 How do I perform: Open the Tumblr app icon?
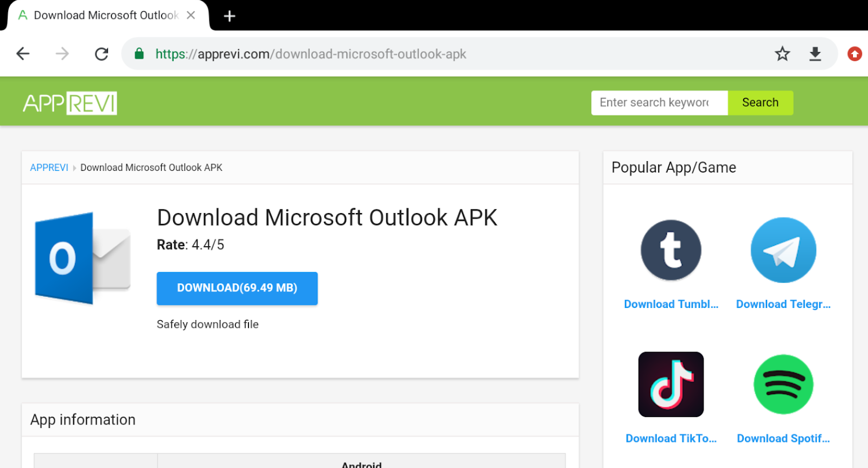point(671,250)
